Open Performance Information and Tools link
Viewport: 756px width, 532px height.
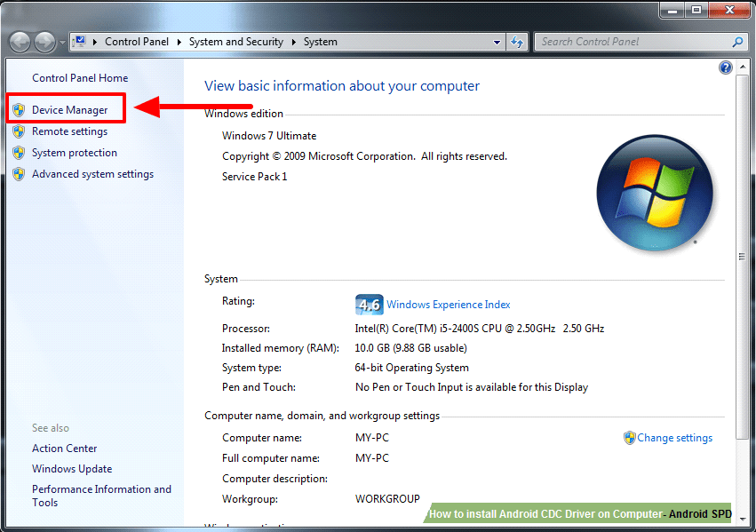coord(101,496)
